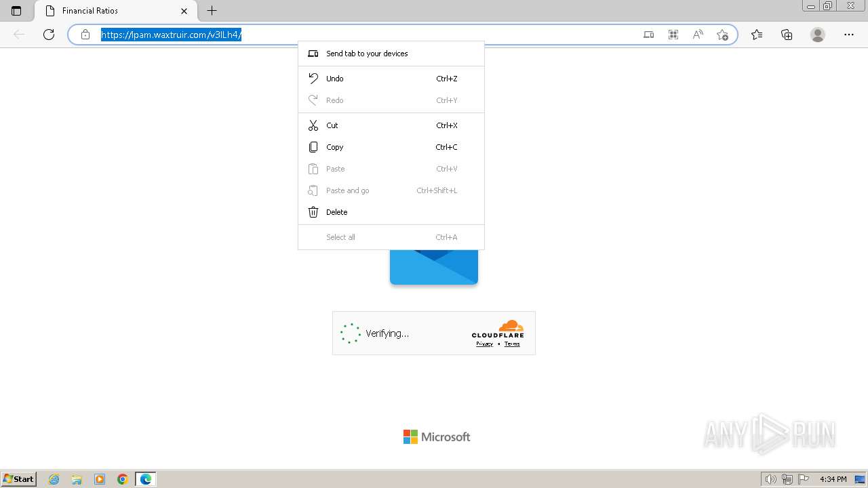868x488 pixels.
Task: Click the Cloudflare Verifying spinner
Action: [350, 333]
